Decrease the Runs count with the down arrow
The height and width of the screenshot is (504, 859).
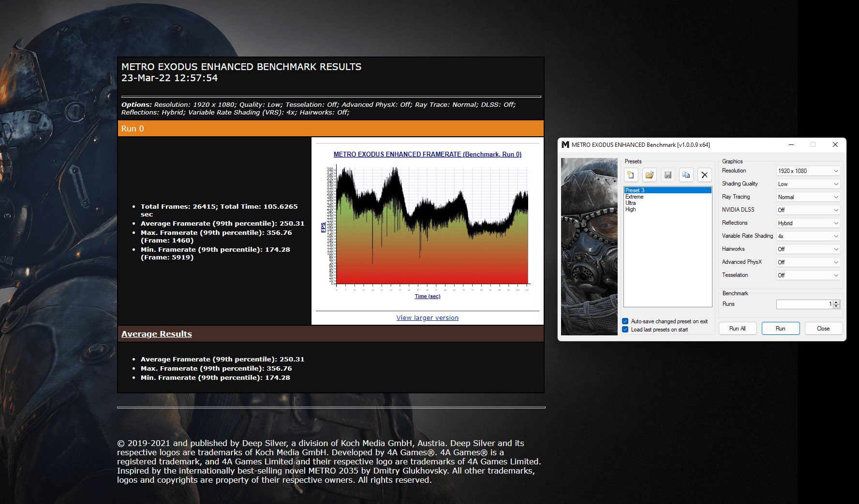(x=836, y=306)
